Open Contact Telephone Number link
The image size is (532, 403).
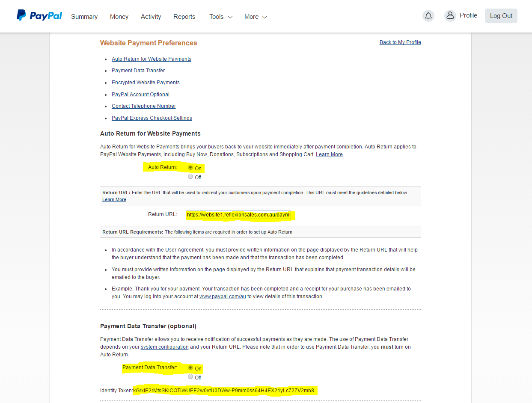click(x=144, y=106)
